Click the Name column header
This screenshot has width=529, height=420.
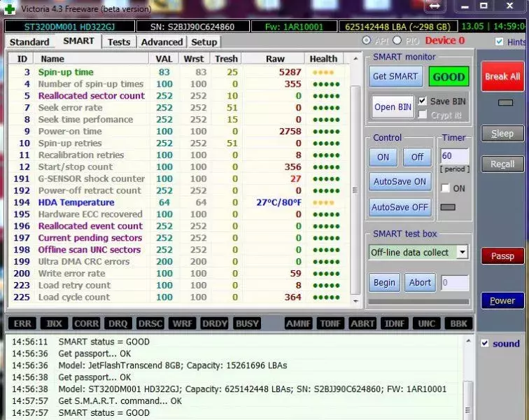tap(91, 59)
